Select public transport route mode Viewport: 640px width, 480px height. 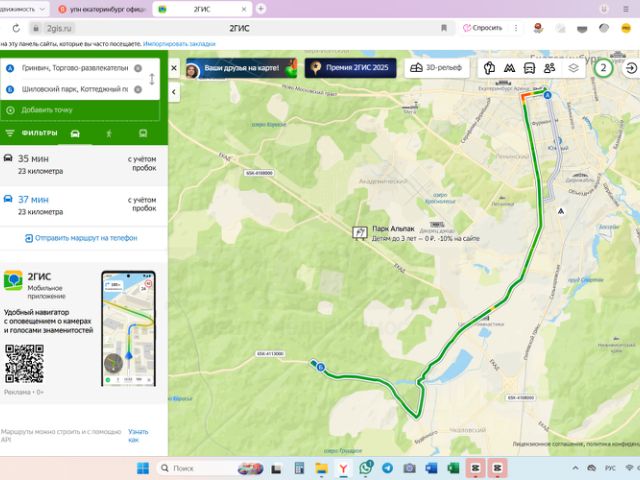(143, 133)
